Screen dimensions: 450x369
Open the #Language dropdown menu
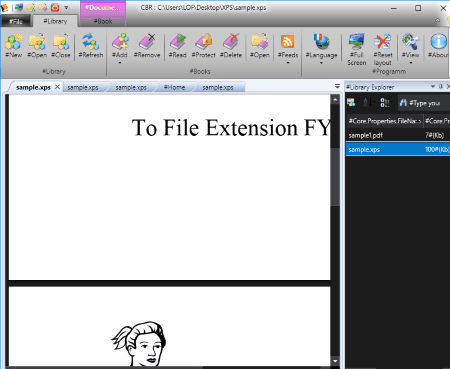click(x=321, y=63)
